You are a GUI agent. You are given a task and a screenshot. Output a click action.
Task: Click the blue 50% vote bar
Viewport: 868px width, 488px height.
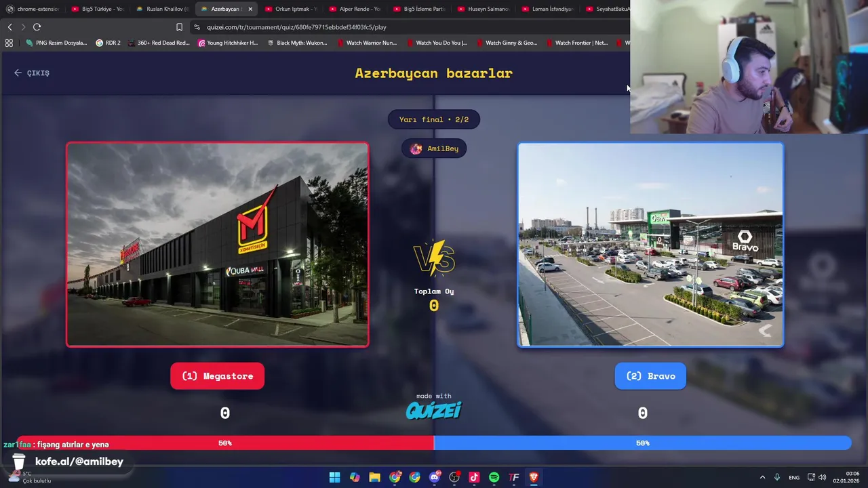coord(642,443)
